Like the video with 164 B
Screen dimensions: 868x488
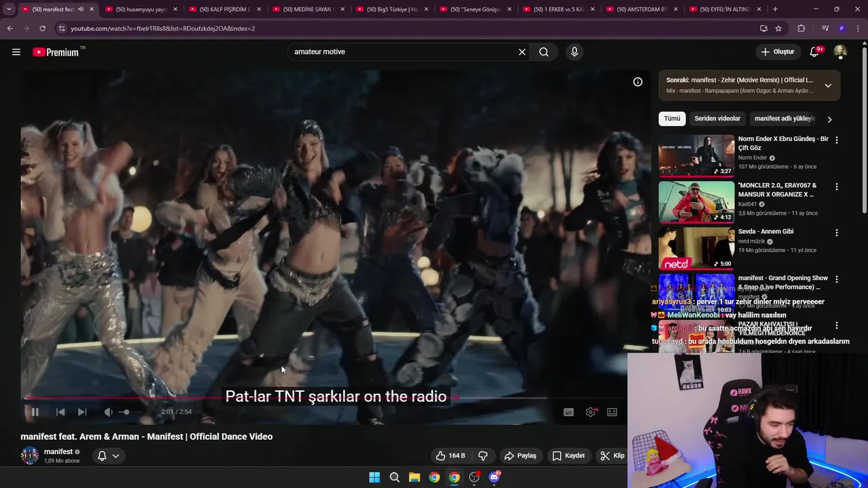click(x=450, y=455)
